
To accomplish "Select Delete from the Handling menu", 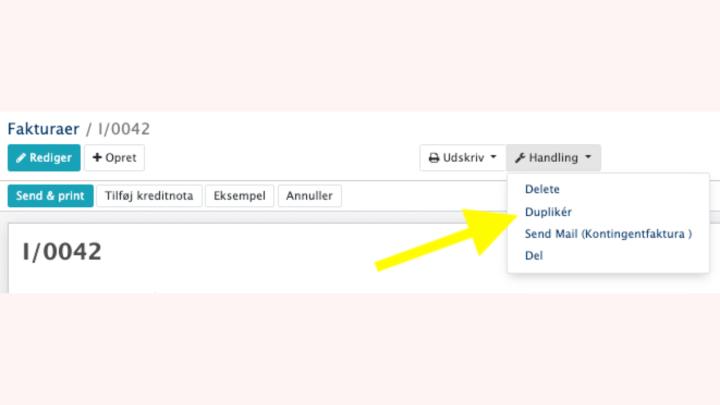I will [542, 189].
